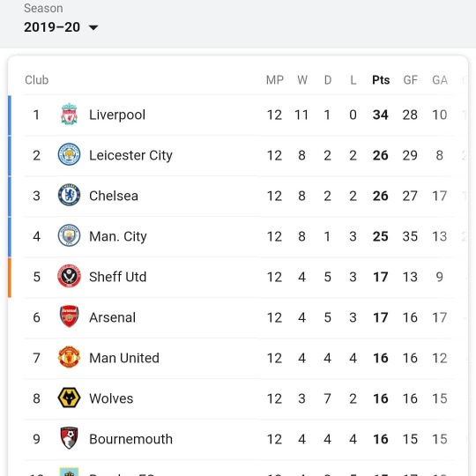This screenshot has height=476, width=476.
Task: Click the Wolves wolf-head crest
Action: pyautogui.click(x=70, y=398)
